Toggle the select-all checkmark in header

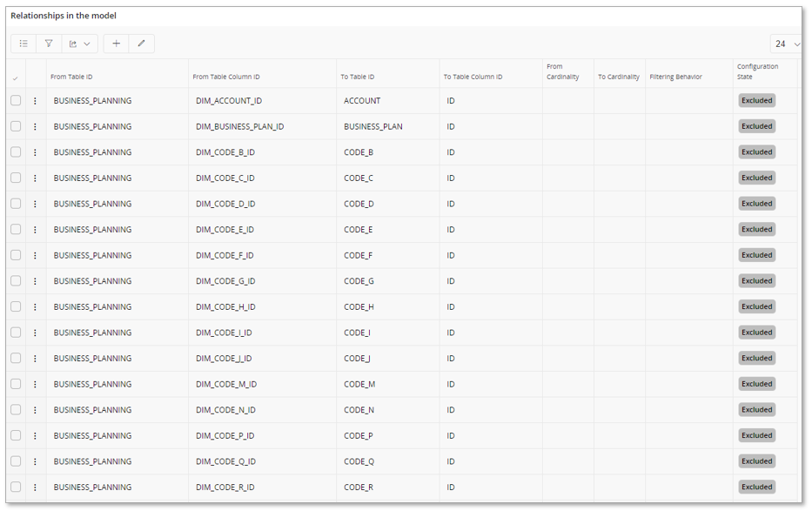pyautogui.click(x=16, y=78)
